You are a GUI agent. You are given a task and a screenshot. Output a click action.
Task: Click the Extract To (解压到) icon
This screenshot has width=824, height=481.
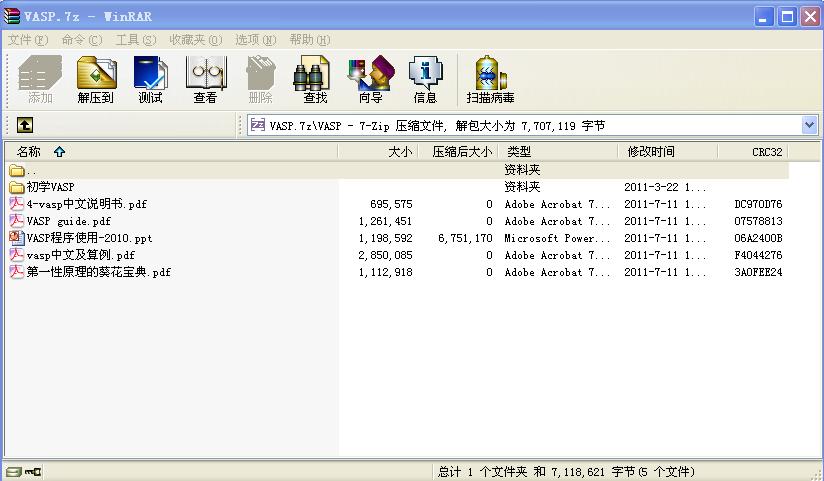tap(96, 79)
